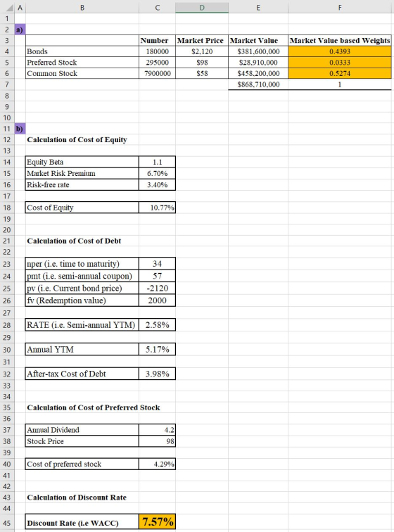Click market value $381,600,000

coord(258,51)
